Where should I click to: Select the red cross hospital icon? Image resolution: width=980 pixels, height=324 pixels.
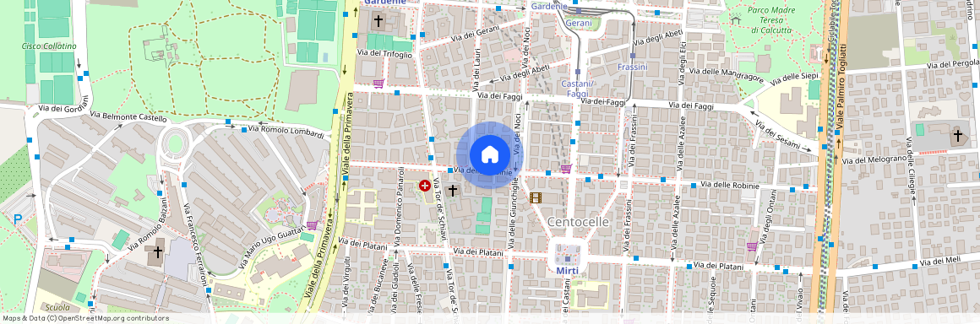[x=425, y=186]
